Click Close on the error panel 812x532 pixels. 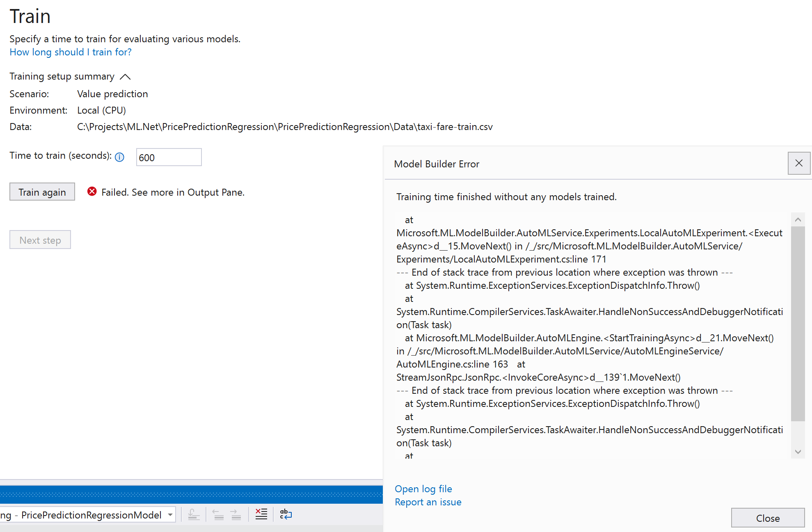(x=768, y=518)
